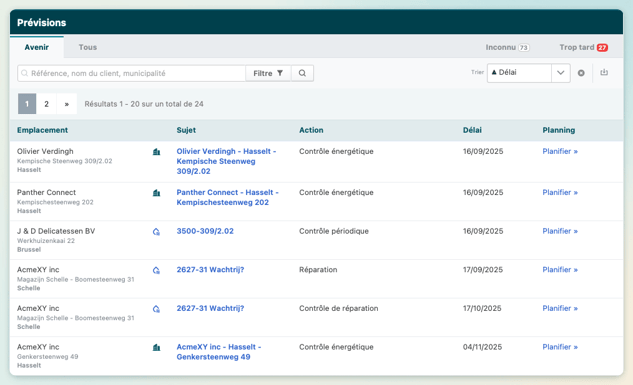Switch to the Avenir tab
The image size is (633, 385).
pyautogui.click(x=37, y=47)
